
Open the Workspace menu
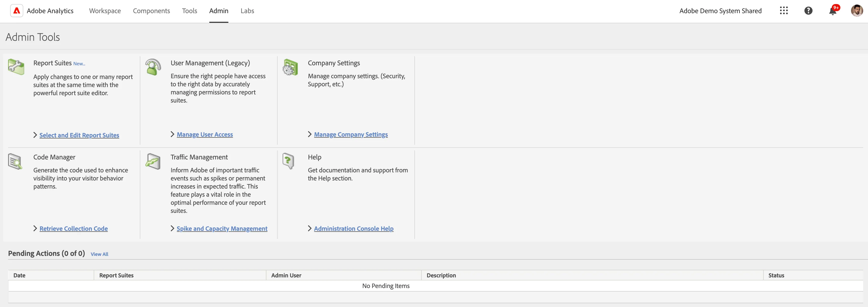(x=105, y=11)
